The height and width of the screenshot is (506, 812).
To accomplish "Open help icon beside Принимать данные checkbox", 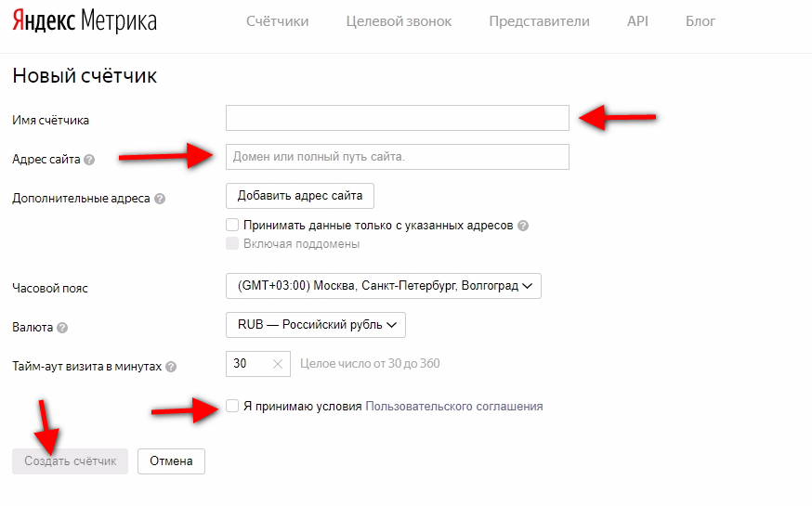I will pos(523,226).
